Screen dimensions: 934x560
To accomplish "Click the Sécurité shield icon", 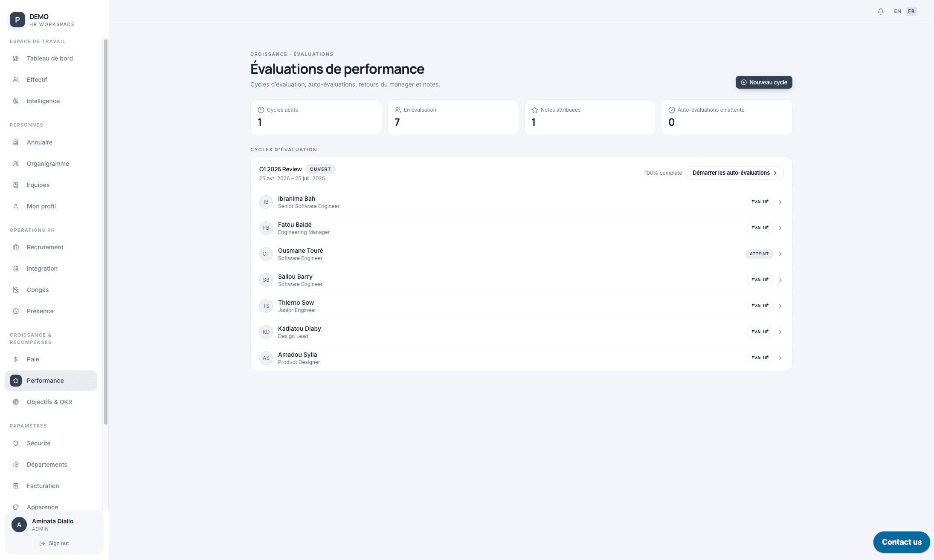I will [x=16, y=443].
